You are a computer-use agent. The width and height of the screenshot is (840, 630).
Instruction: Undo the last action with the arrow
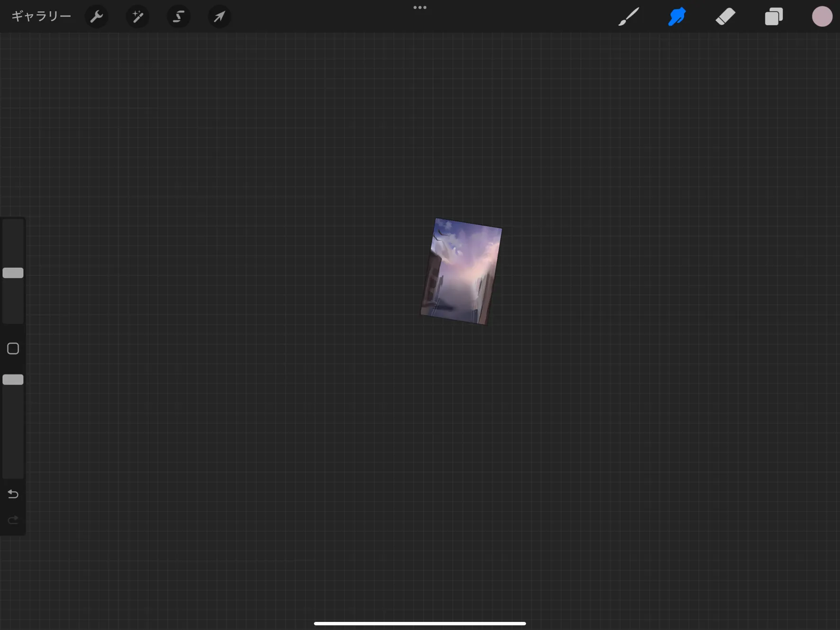tap(13, 494)
